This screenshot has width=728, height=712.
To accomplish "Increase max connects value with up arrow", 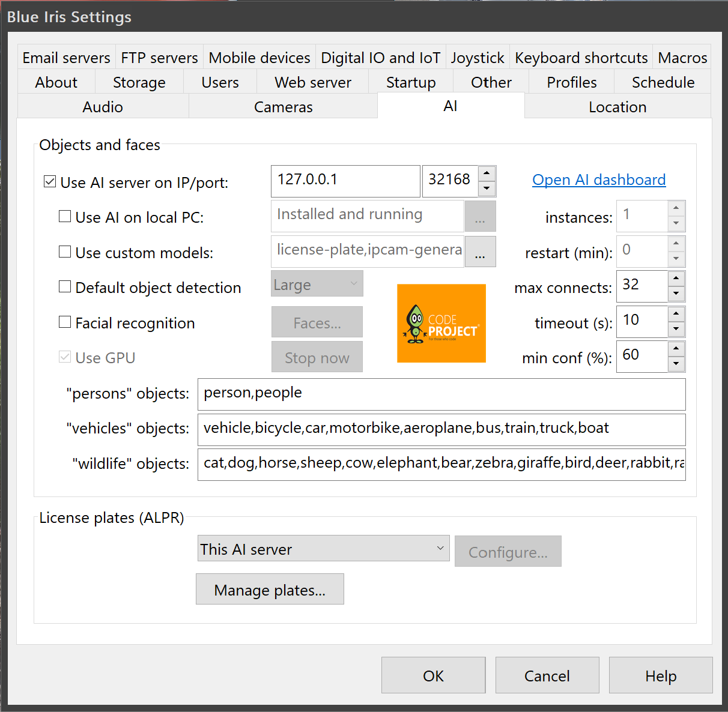I will click(676, 279).
